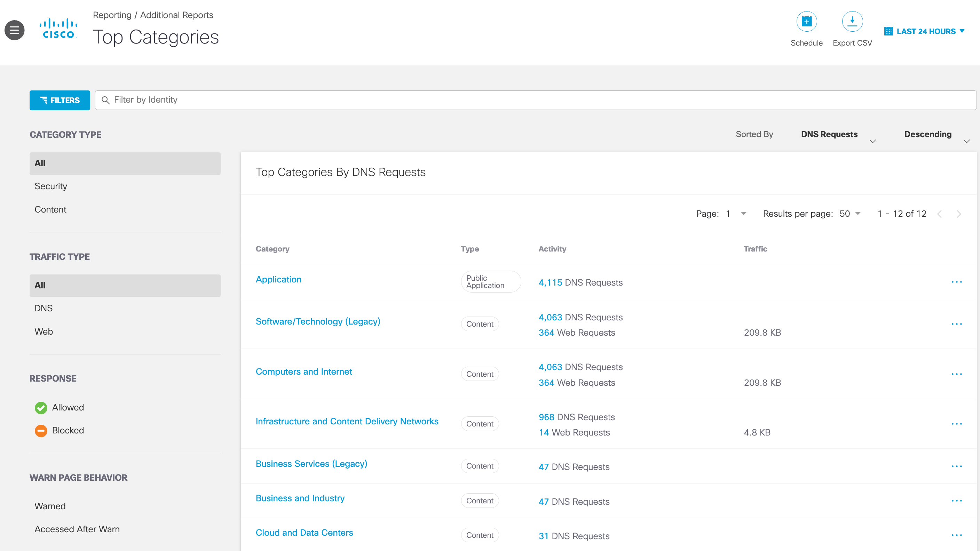Click the Content badge in Computers and Internet row
This screenshot has width=980, height=551.
point(479,374)
